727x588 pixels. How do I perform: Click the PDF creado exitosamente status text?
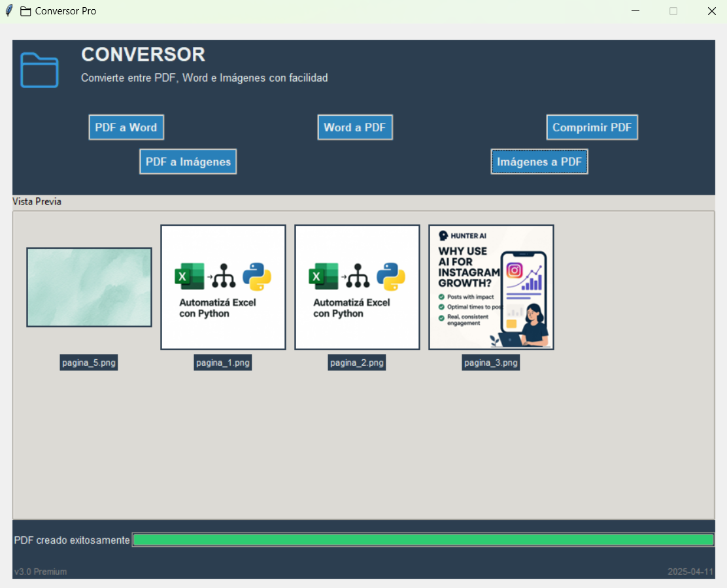click(x=72, y=540)
